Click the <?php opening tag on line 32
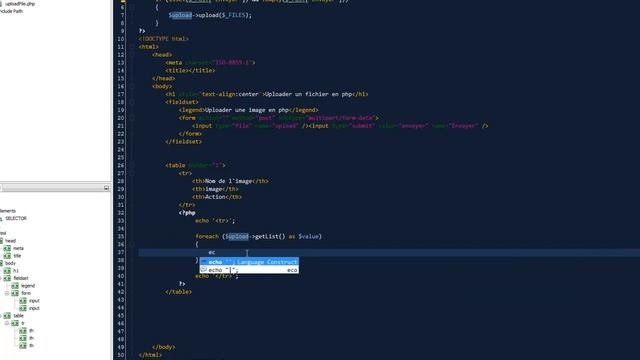The width and height of the screenshot is (640, 360). [x=187, y=213]
